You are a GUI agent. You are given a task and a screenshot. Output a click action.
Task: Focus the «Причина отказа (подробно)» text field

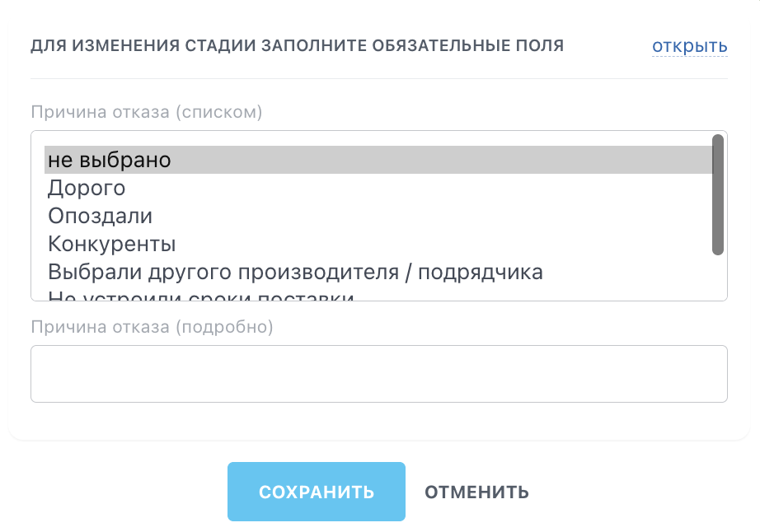378,374
